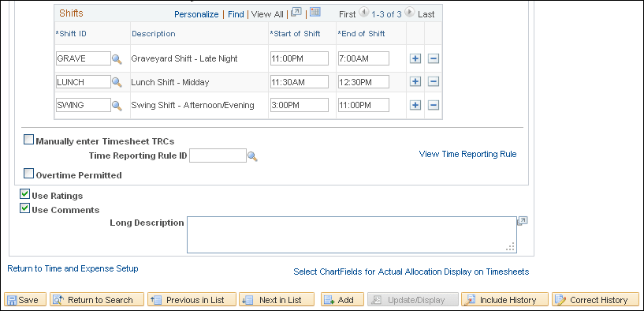The width and height of the screenshot is (644, 311).
Task: Click Return to Search button
Action: point(97,300)
